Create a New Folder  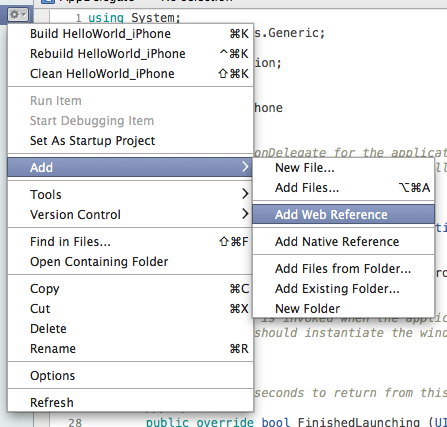[x=344, y=309]
